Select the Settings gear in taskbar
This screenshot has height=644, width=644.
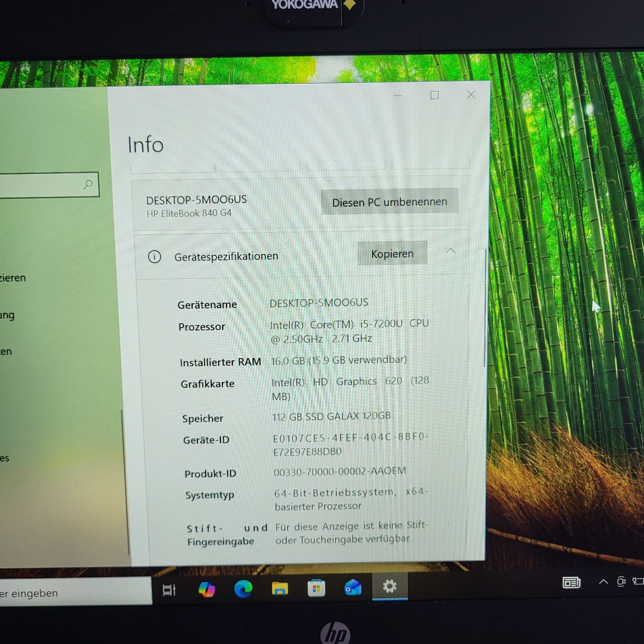(389, 586)
